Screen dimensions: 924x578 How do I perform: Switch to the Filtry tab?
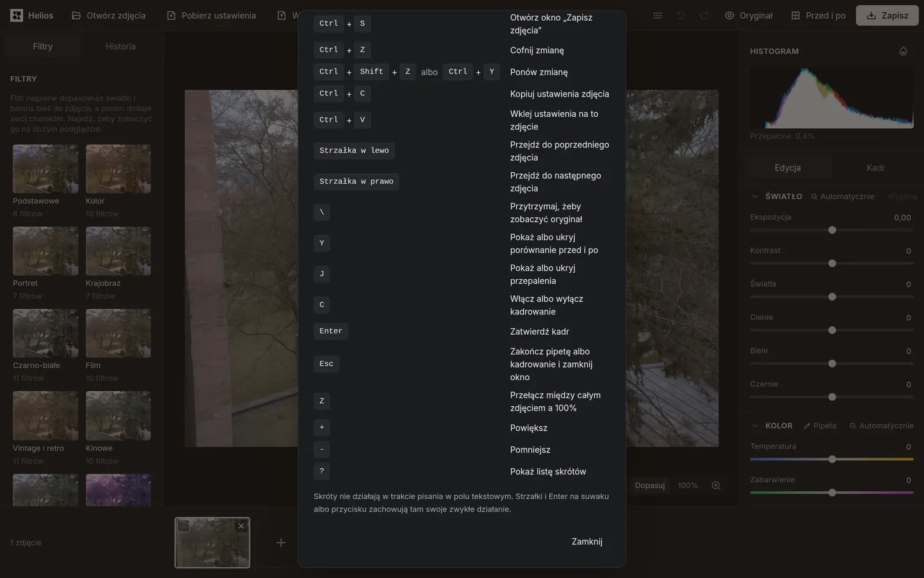(x=43, y=46)
